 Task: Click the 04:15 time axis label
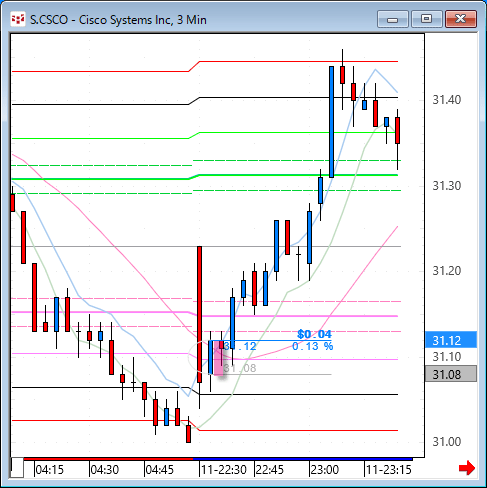click(x=49, y=470)
